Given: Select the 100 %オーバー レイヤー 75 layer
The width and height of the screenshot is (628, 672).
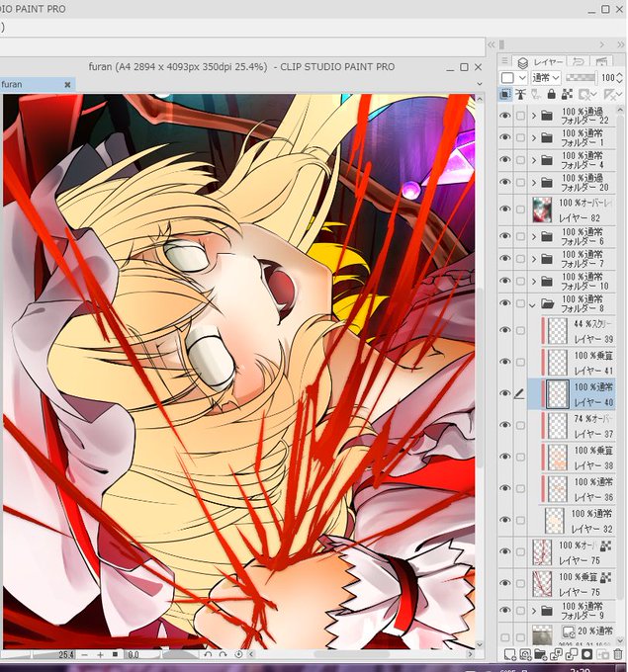Looking at the screenshot, I should click(571, 552).
